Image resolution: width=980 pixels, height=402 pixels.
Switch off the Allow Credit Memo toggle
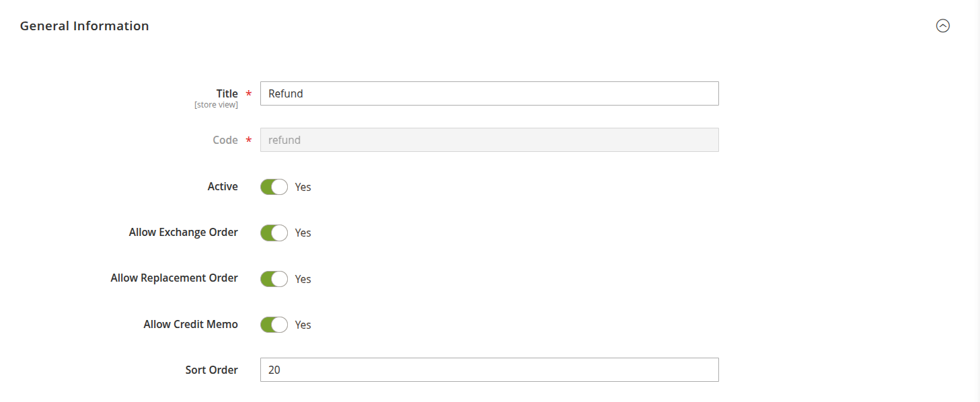(274, 325)
